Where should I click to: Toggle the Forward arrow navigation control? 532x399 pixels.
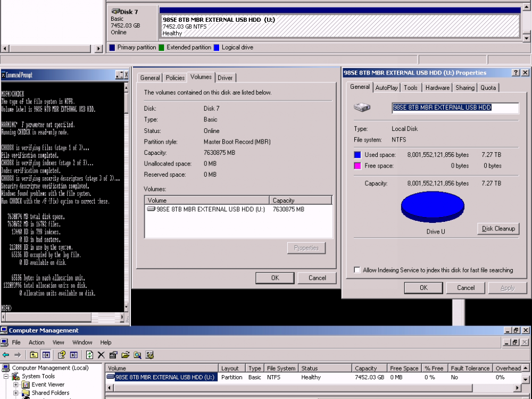18,355
